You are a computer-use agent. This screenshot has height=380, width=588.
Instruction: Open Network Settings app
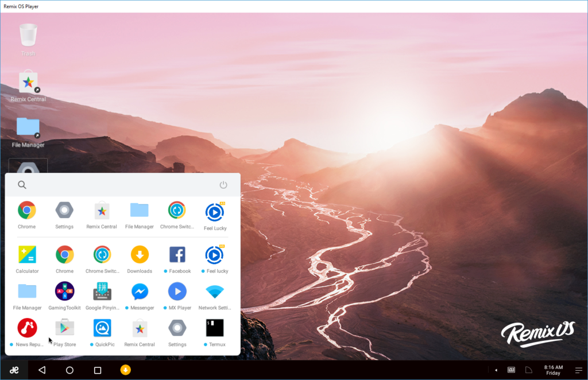(215, 292)
